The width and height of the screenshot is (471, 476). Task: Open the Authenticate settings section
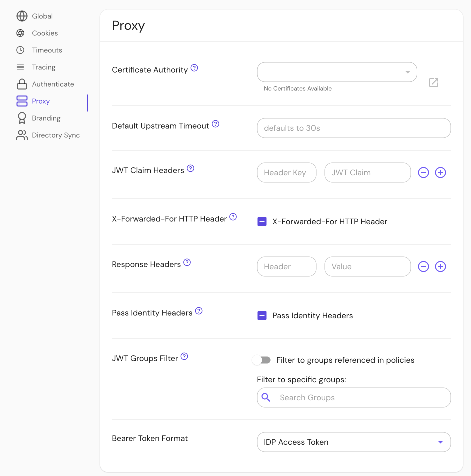click(53, 84)
